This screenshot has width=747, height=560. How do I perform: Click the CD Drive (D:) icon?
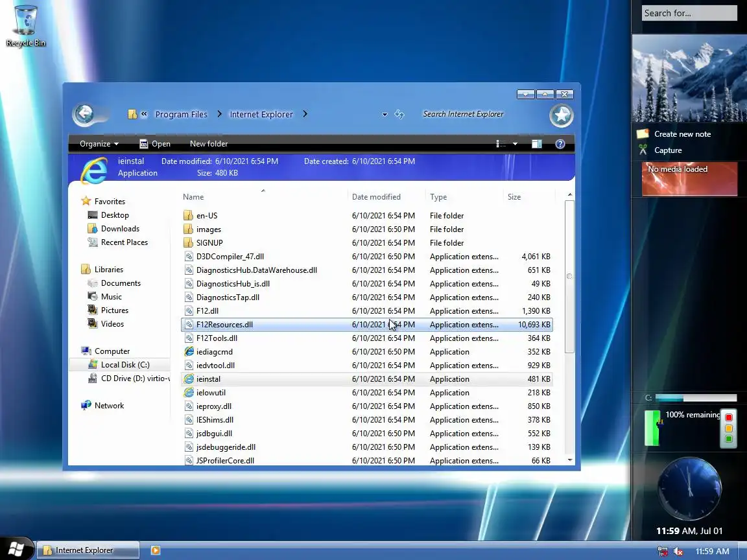pos(93,378)
